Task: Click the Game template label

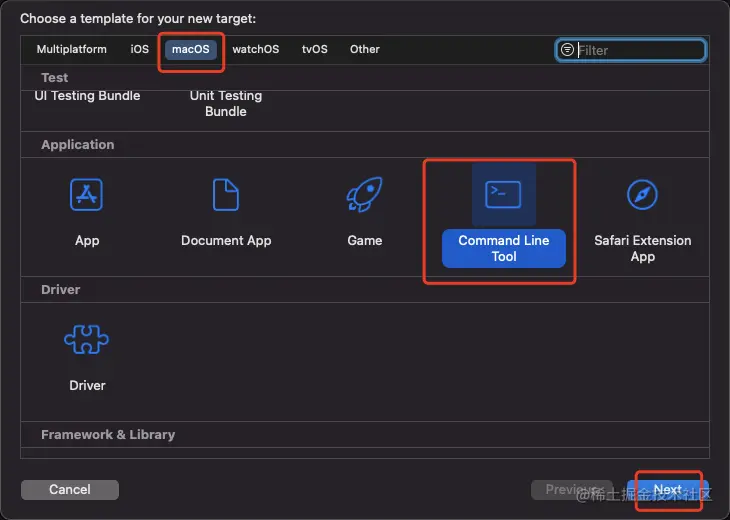Action: pos(365,241)
